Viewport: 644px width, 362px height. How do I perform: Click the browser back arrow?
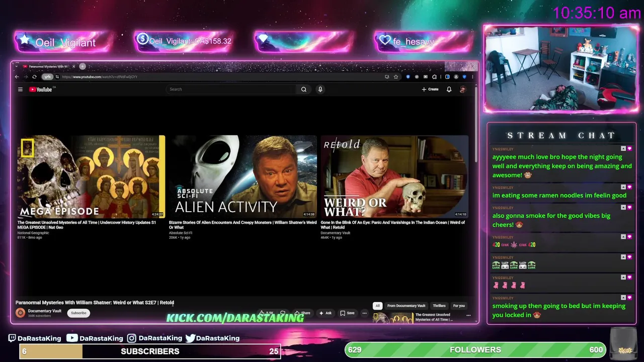17,77
